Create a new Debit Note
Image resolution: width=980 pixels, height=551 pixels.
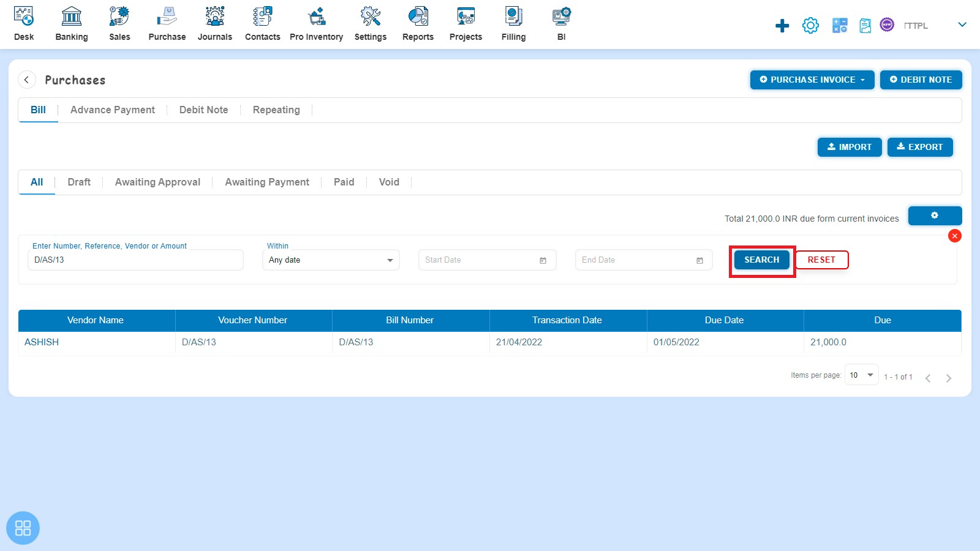pyautogui.click(x=921, y=80)
